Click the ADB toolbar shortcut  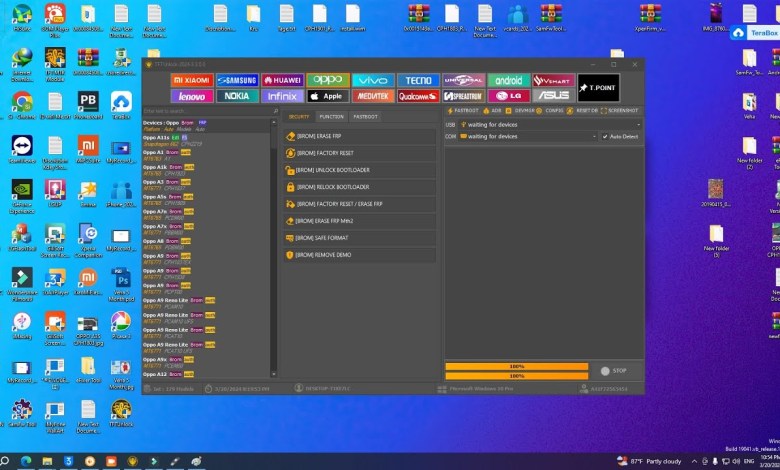(x=492, y=110)
